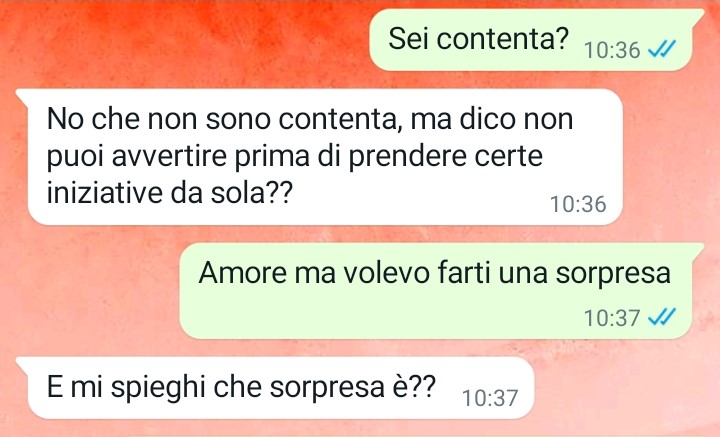720x437 pixels.
Task: Tap the word 'iniziative' in the white bubble
Action: tap(105, 192)
